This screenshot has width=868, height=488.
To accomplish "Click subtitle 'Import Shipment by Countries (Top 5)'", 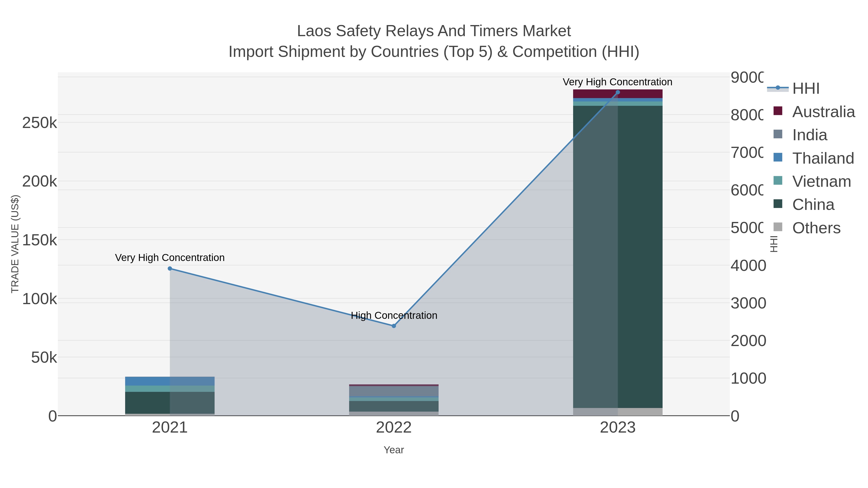I will (360, 52).
